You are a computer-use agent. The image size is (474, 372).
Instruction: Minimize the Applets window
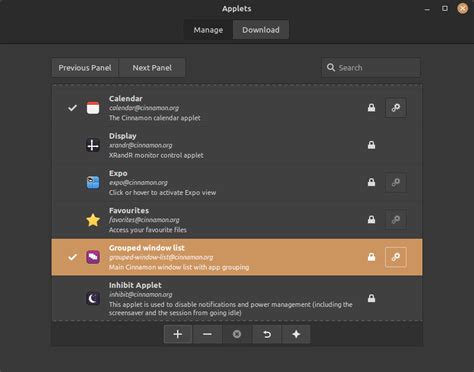click(x=427, y=9)
